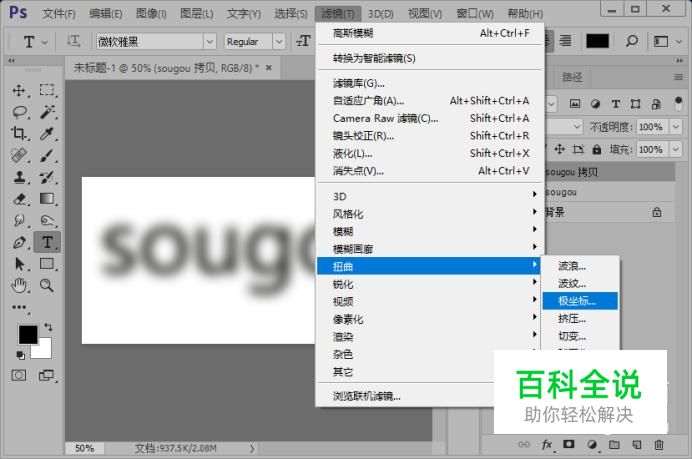The width and height of the screenshot is (692, 459).
Task: Choose 高斯模糊 from filter menu
Action: tap(430, 33)
